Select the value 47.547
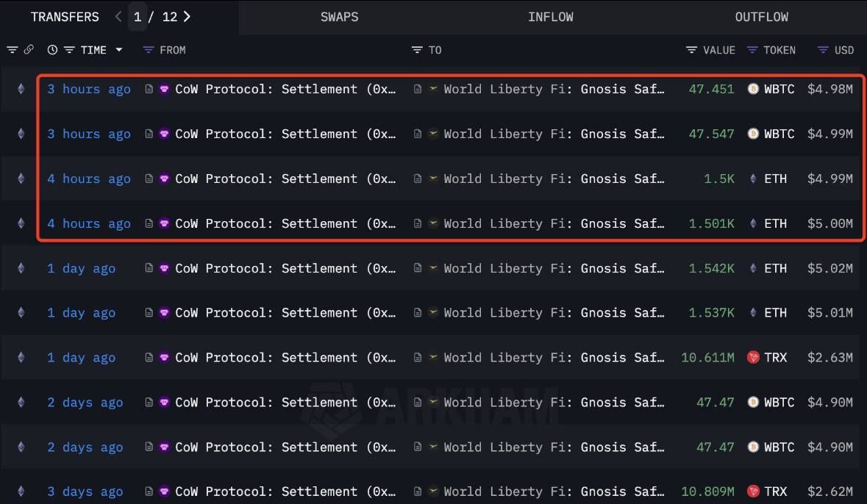 (x=711, y=134)
